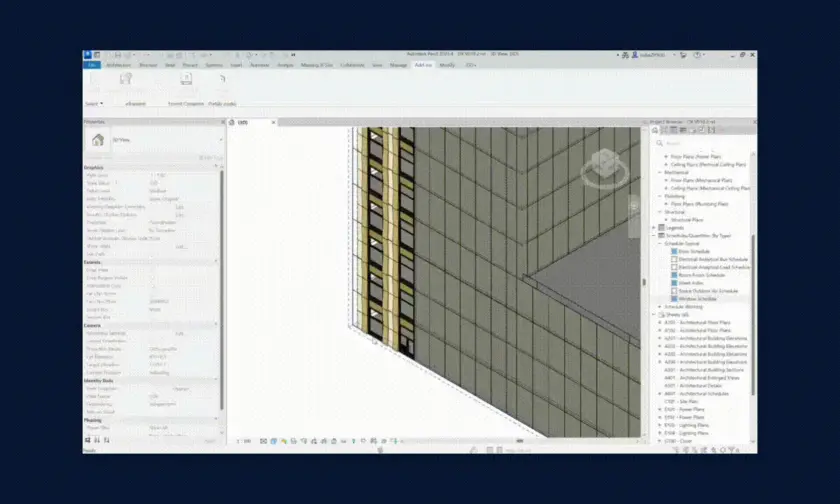Collapse the Phasing properties section

tap(216, 420)
